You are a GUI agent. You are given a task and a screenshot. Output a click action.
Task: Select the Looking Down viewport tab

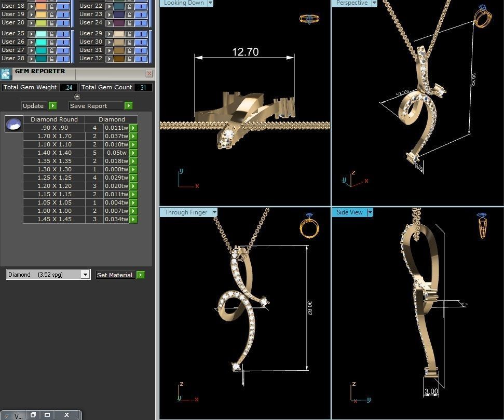(x=184, y=3)
